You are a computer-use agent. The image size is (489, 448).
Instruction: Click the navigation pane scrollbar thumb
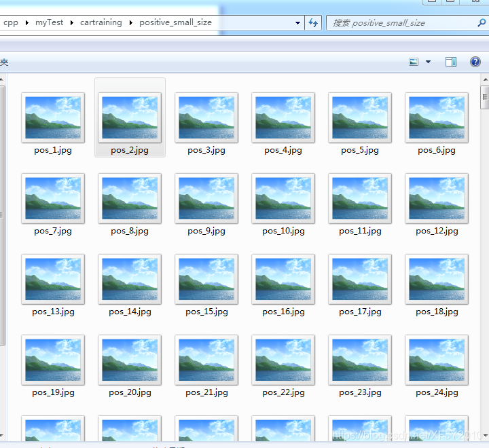2,215
